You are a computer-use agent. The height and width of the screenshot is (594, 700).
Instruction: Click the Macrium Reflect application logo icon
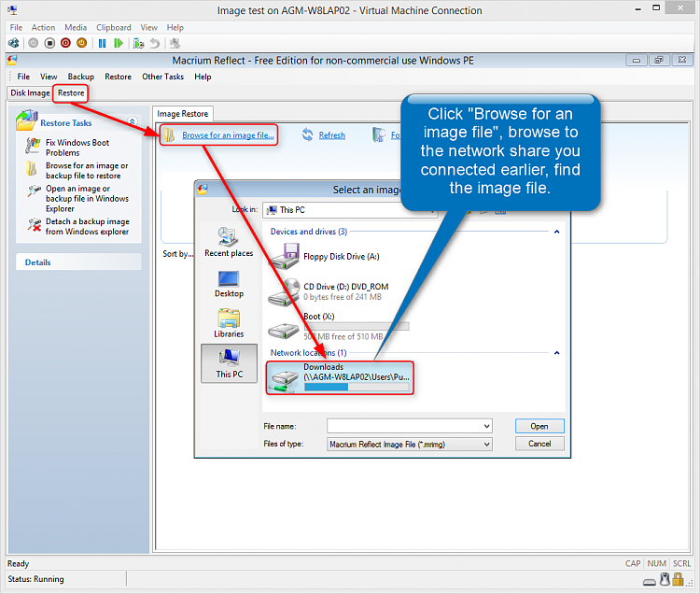pos(12,61)
